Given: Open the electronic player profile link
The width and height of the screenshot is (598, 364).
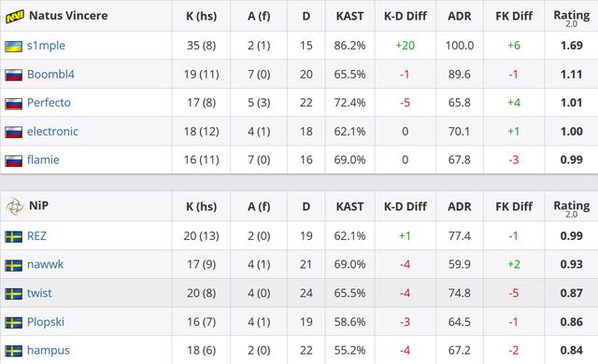Looking at the screenshot, I should click(52, 132).
